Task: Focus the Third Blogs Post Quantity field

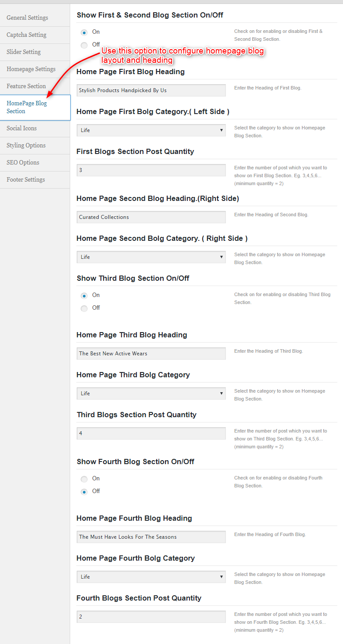Action: coord(151,433)
